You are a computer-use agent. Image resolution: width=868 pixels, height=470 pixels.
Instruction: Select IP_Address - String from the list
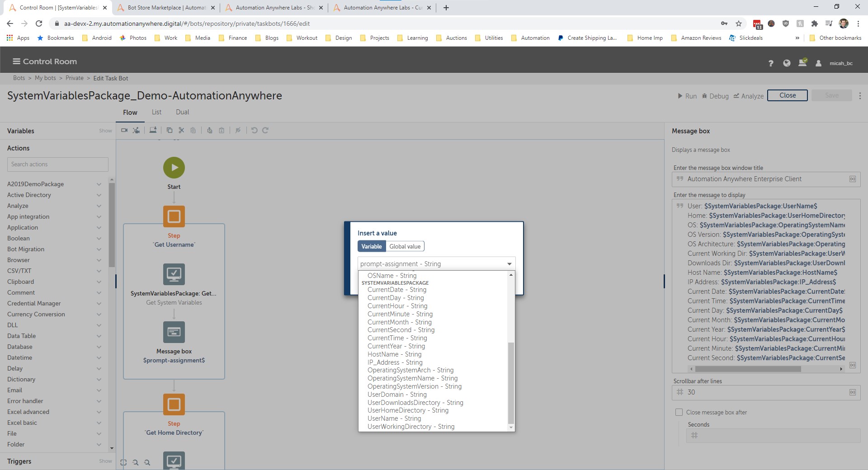tap(395, 362)
